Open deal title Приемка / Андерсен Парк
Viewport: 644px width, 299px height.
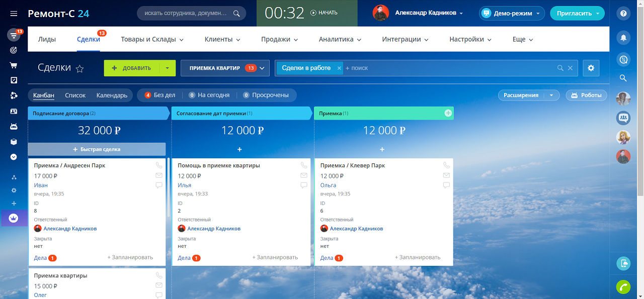(69, 165)
